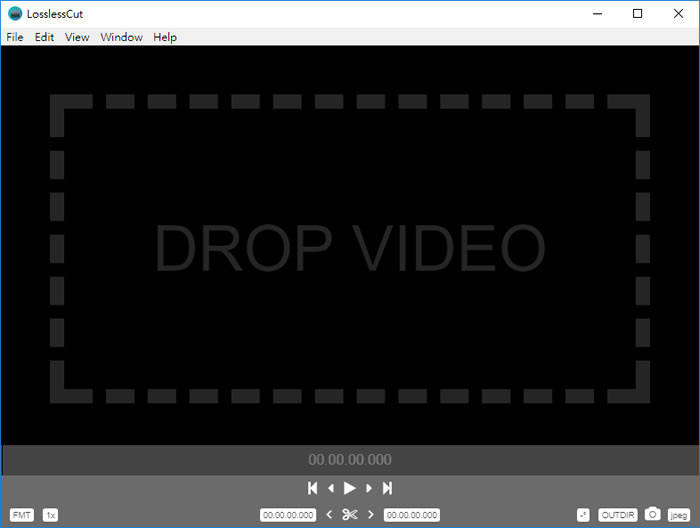The height and width of the screenshot is (528, 700).
Task: Jump to the end of video
Action: pyautogui.click(x=387, y=488)
